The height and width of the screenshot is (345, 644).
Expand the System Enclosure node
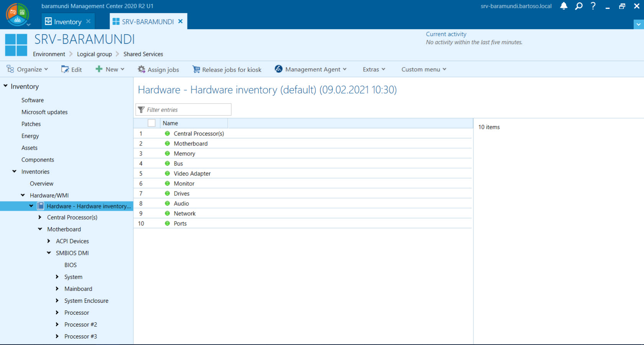(x=57, y=300)
